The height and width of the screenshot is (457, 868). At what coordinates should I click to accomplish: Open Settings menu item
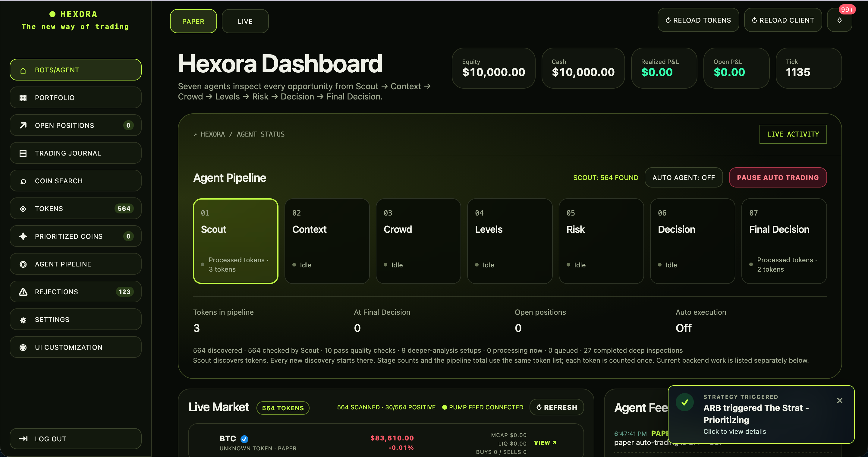pos(75,320)
